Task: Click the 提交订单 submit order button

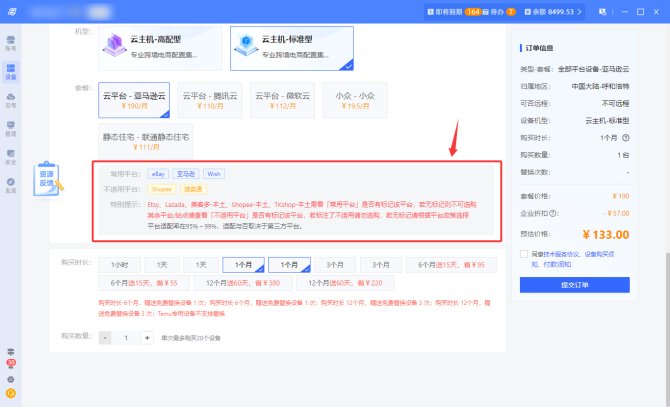Action: 575,285
